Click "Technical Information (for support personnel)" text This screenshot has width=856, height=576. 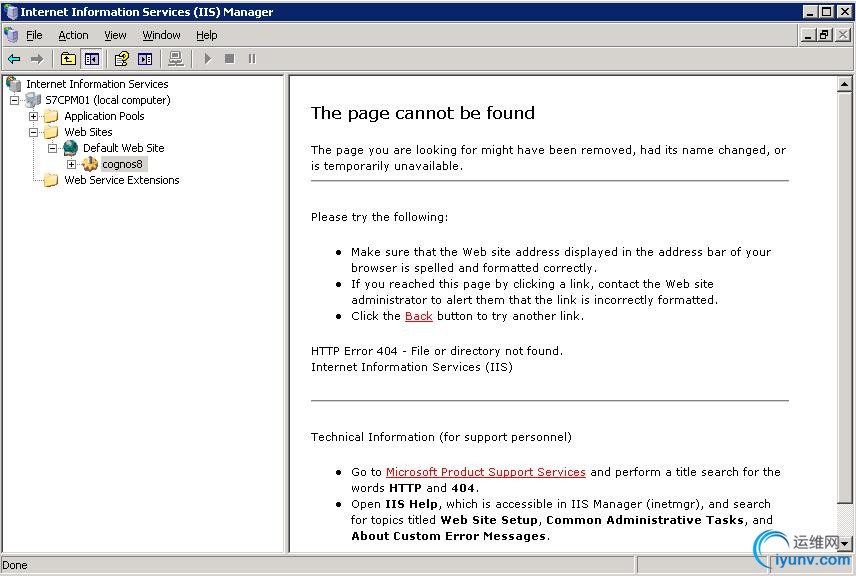click(441, 437)
